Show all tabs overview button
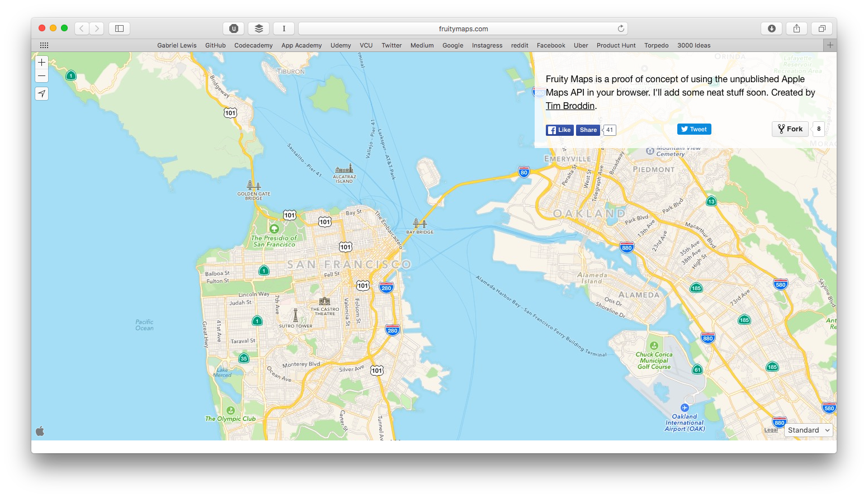This screenshot has width=868, height=498. [822, 29]
